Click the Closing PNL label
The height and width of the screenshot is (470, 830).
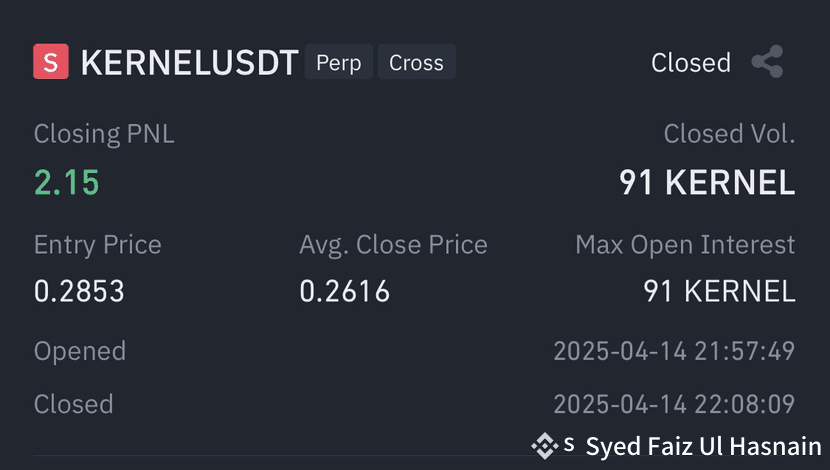pyautogui.click(x=104, y=133)
